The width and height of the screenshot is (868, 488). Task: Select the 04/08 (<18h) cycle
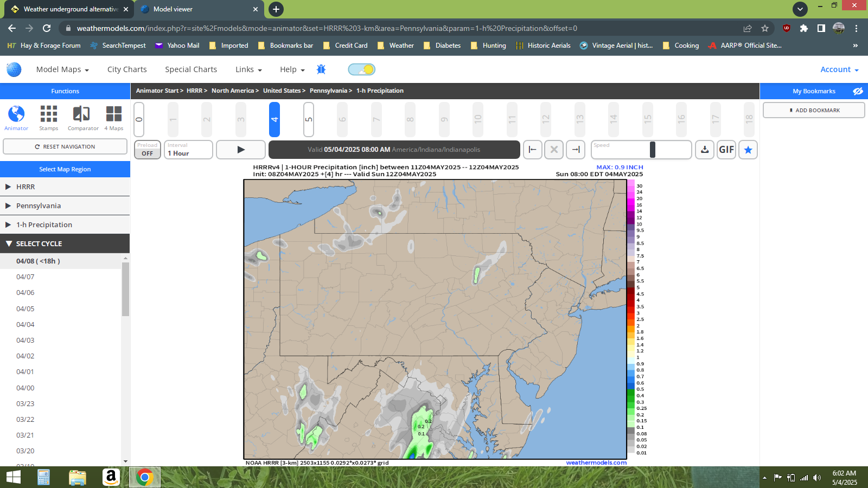[x=60, y=261]
